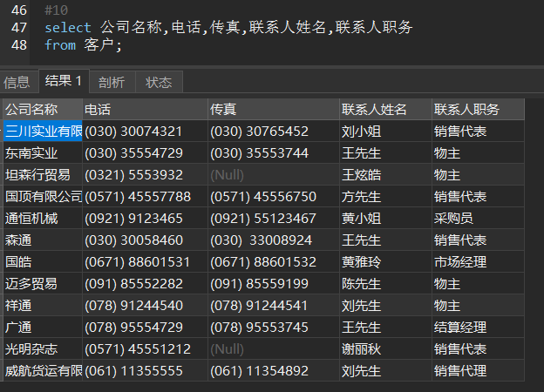Click the (Null) fax cell for 坦森行贸易
Screen dimensions: 544x392
point(227,175)
